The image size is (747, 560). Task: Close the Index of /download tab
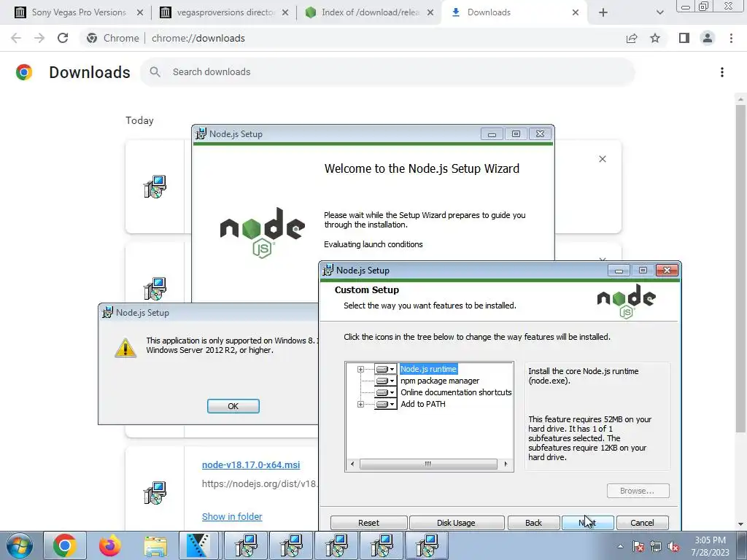[x=430, y=12]
